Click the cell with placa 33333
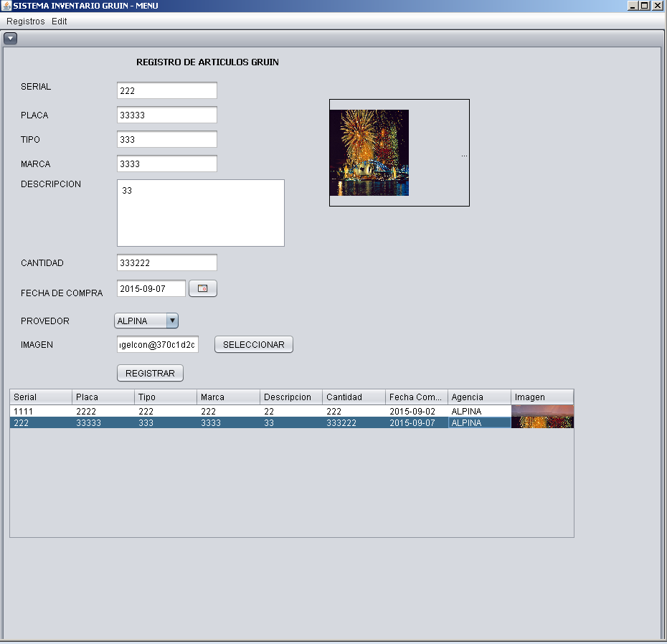Image resolution: width=667 pixels, height=644 pixels. pos(103,423)
